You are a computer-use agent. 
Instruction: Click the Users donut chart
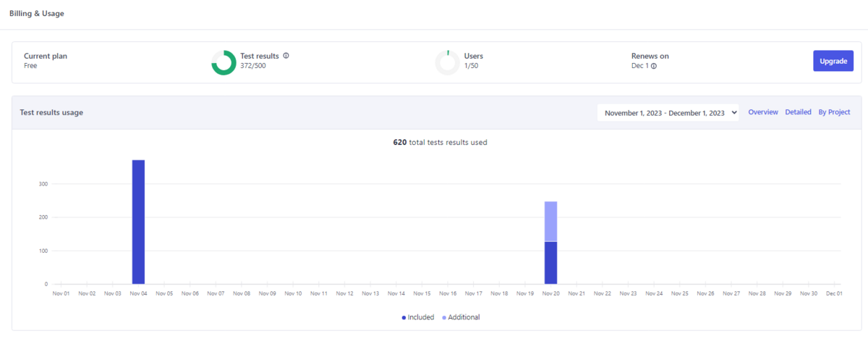click(x=447, y=62)
